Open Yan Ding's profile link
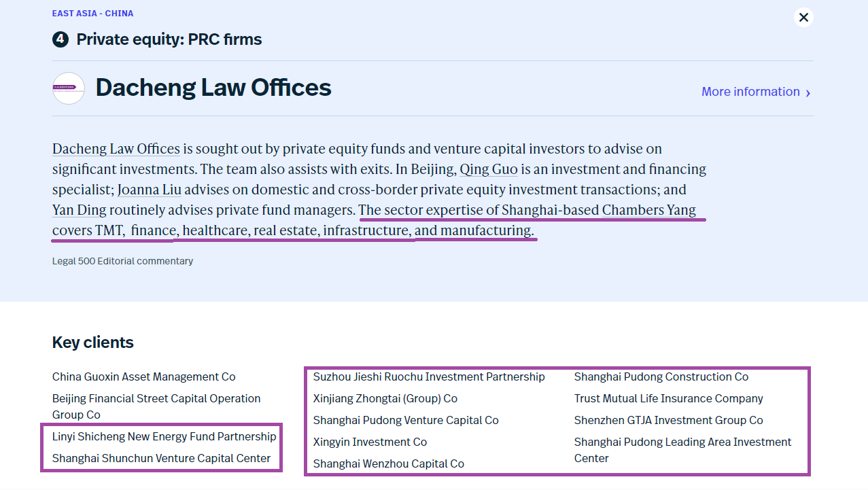This screenshot has height=490, width=868. click(80, 210)
